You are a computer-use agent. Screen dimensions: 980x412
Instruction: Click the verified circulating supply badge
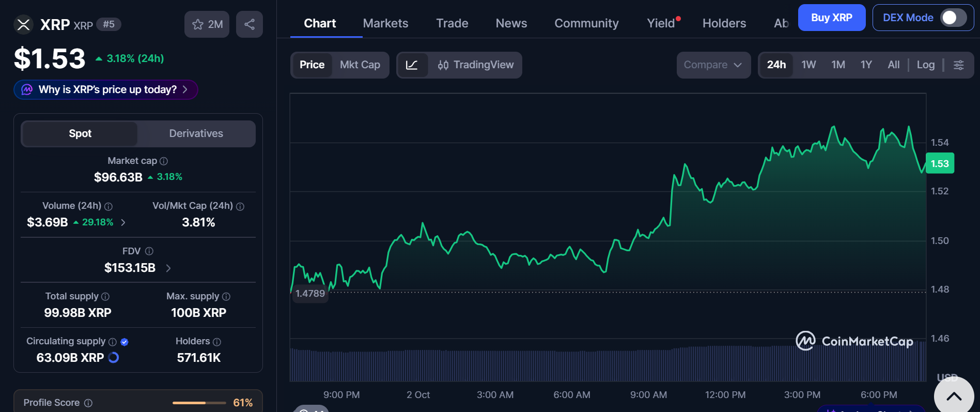(125, 342)
